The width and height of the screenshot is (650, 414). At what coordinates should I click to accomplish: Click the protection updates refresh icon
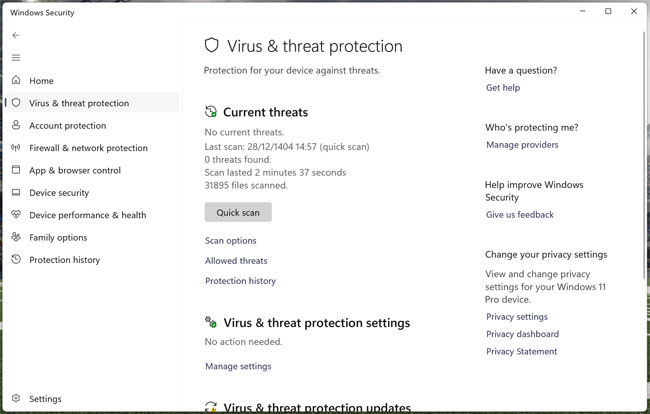point(211,407)
